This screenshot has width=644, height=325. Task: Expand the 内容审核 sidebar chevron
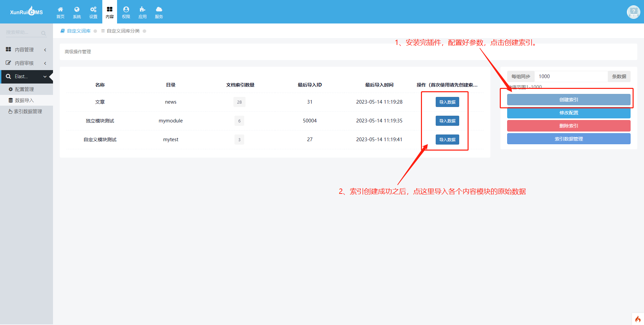coord(45,63)
